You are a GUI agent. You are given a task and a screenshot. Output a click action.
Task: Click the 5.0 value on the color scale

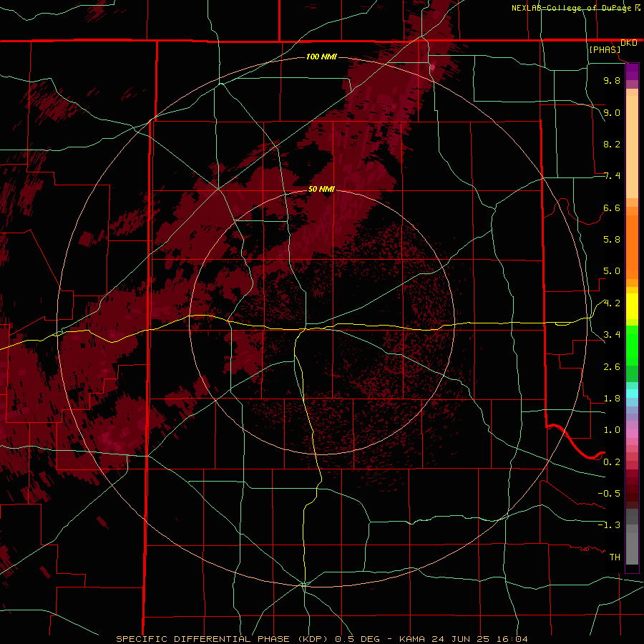(x=612, y=271)
